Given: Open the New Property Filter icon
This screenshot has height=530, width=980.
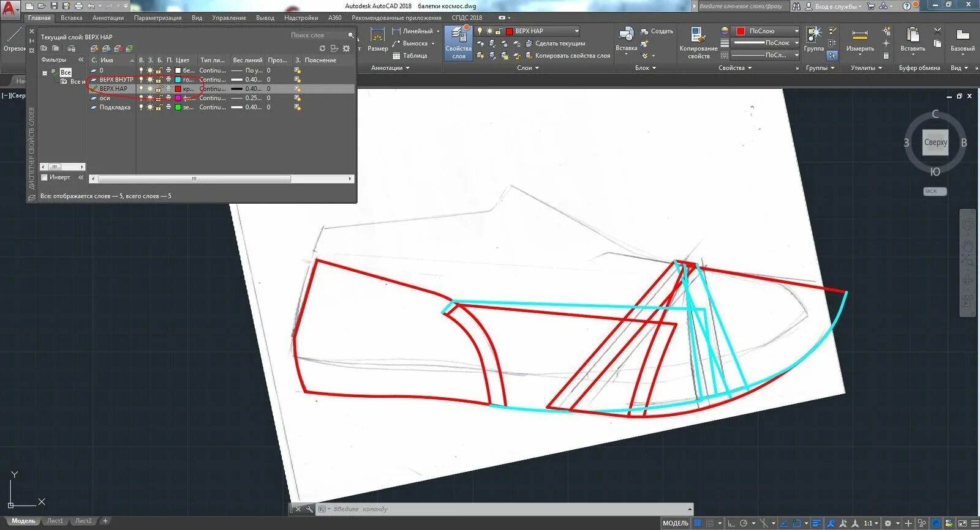Looking at the screenshot, I should pos(43,48).
